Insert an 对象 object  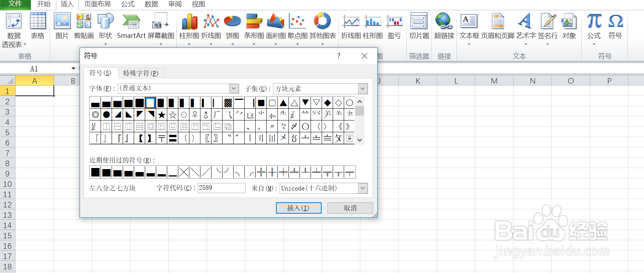569,26
